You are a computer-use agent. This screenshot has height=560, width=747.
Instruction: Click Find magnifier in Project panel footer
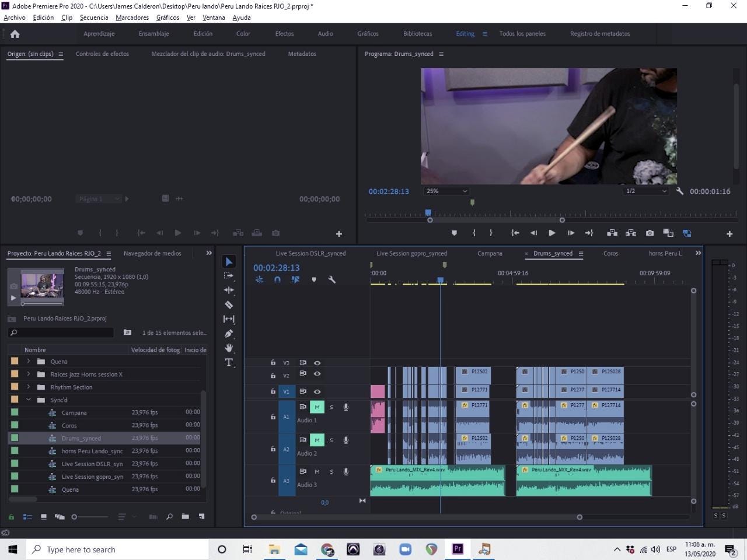(x=169, y=516)
